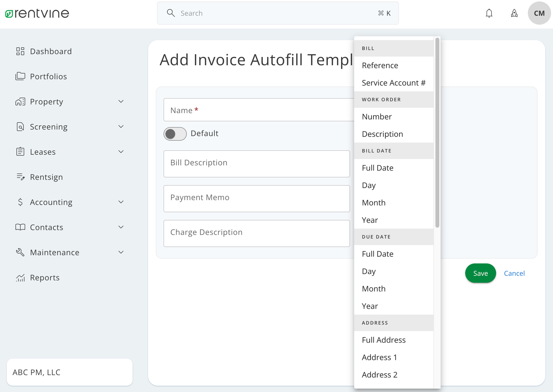Click the notification bell icon
The height and width of the screenshot is (392, 553).
(x=489, y=13)
